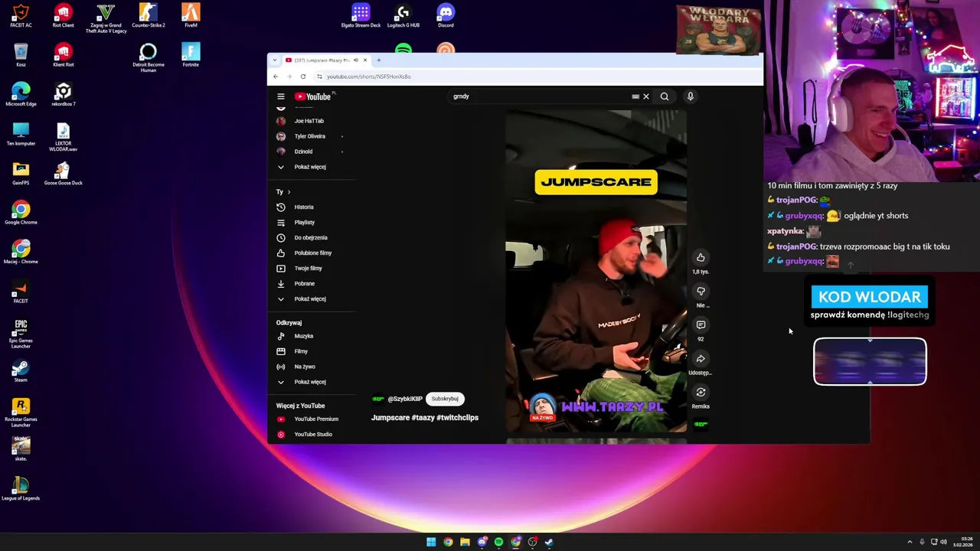Viewport: 980px width, 551px height.
Task: Open YouTube Premium link
Action: [316, 419]
